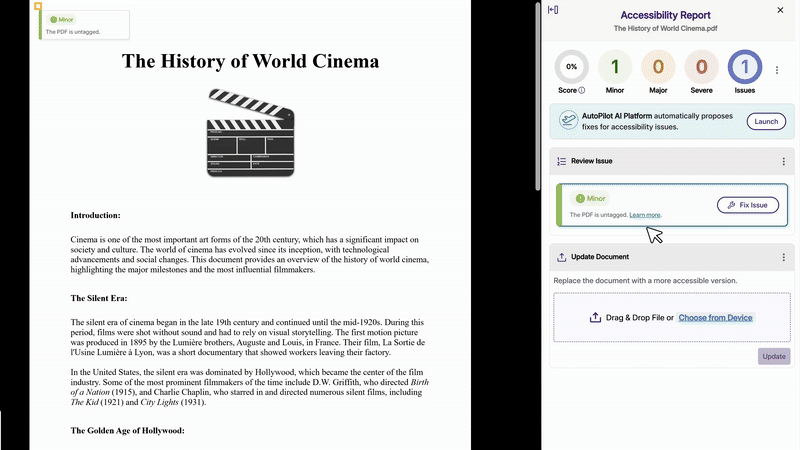800x450 pixels.
Task: Filter by Major issues circle
Action: click(x=658, y=67)
